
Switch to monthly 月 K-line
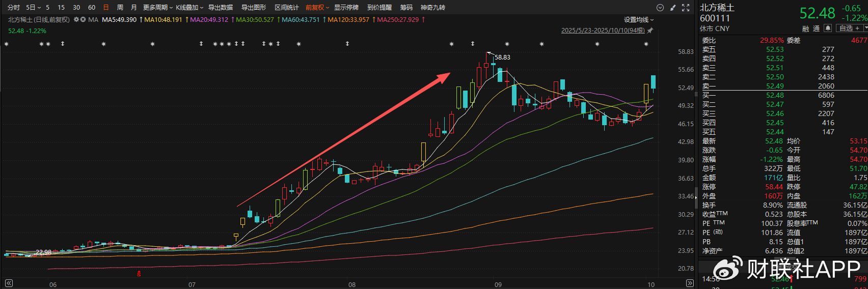pos(134,8)
